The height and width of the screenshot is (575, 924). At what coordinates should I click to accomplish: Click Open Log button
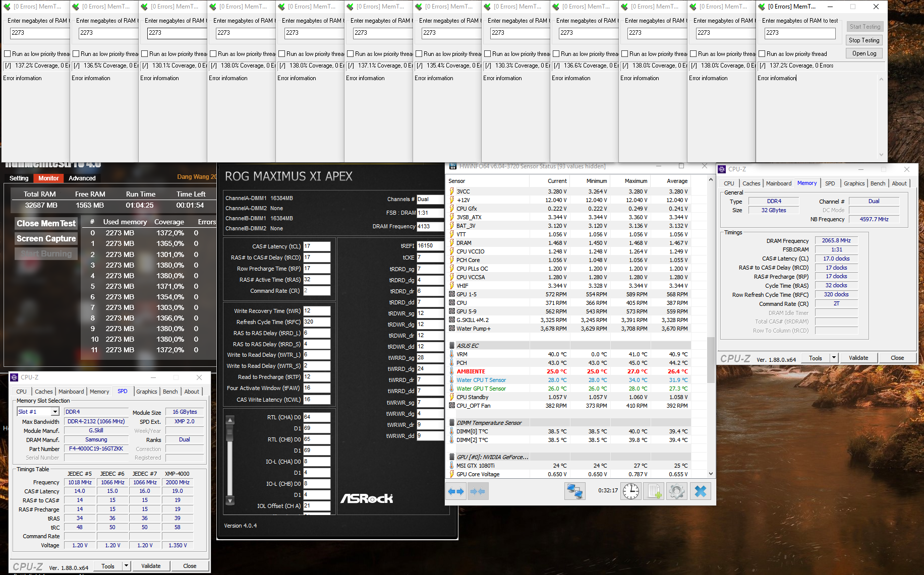(x=863, y=53)
